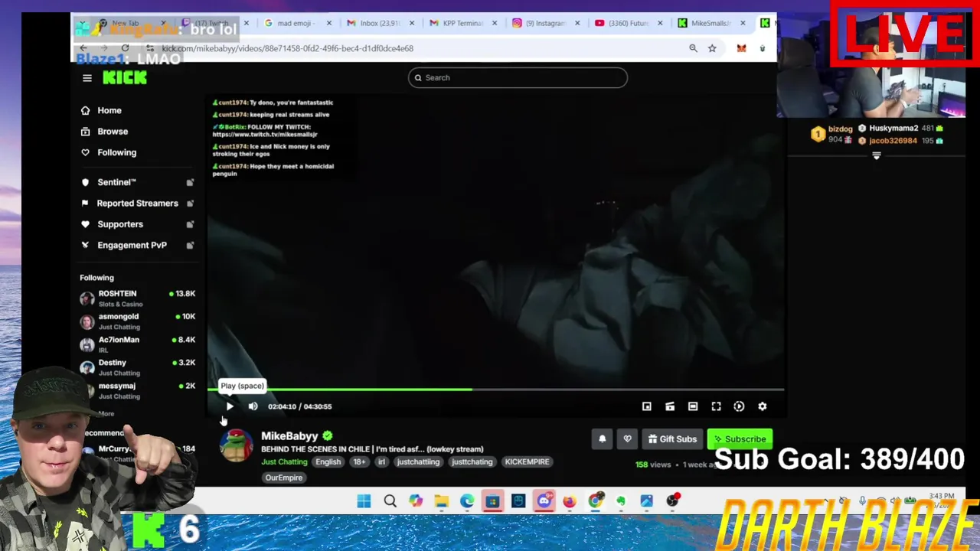Image resolution: width=980 pixels, height=551 pixels.
Task: Switch to theater mode
Action: pos(692,406)
